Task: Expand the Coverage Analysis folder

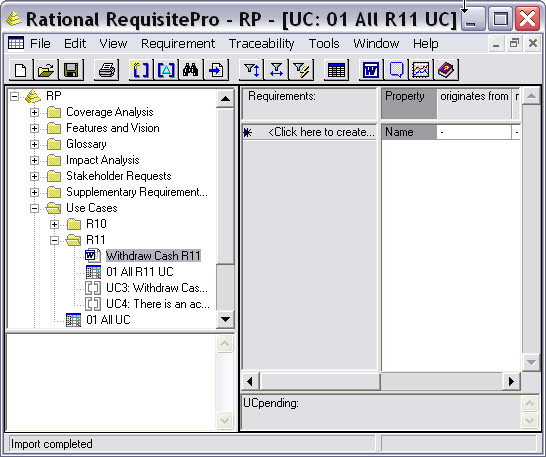Action: click(34, 112)
